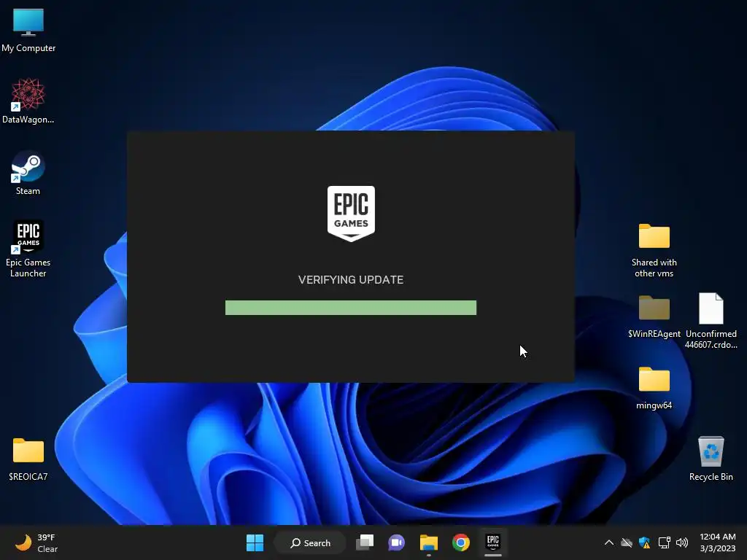Click the OneDrive cloud tray icon
Image resolution: width=747 pixels, height=560 pixels.
pyautogui.click(x=627, y=542)
